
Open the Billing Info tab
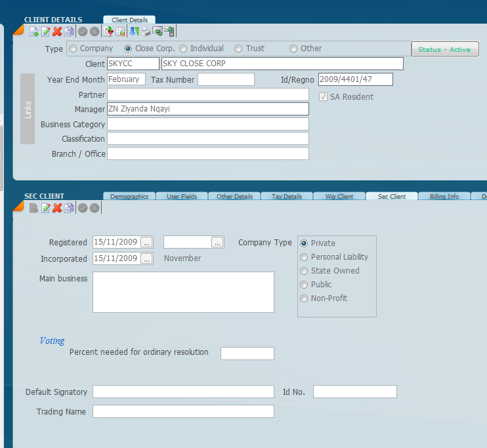(444, 197)
